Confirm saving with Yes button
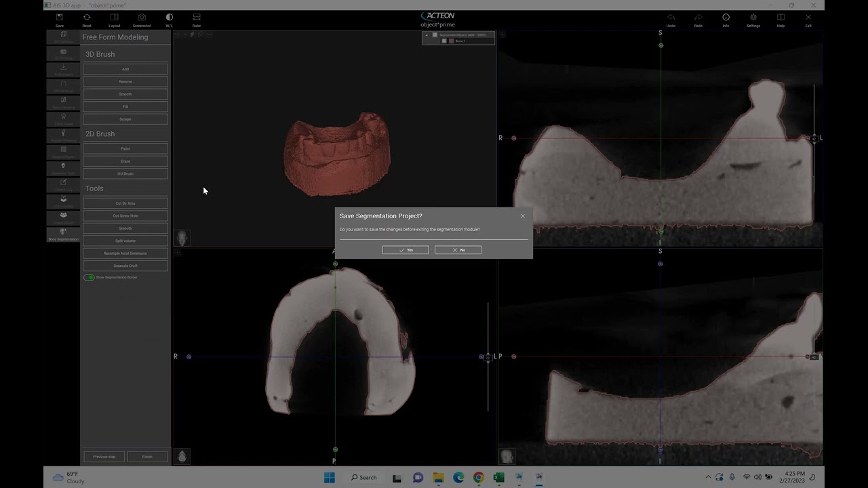 point(406,250)
